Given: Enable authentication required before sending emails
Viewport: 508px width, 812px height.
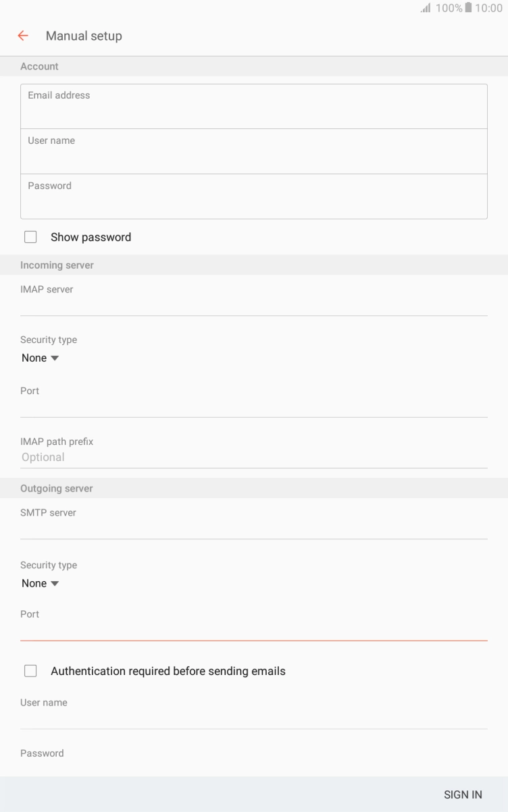Looking at the screenshot, I should 30,670.
